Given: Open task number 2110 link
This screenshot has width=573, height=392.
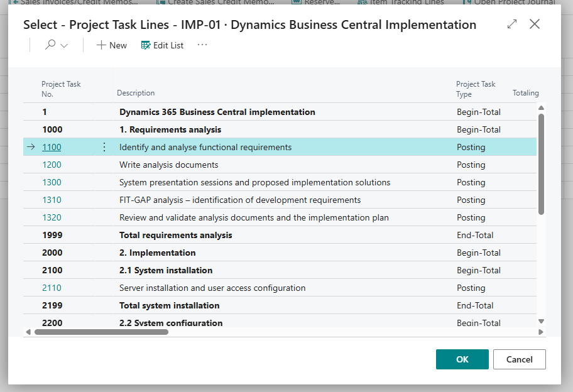Looking at the screenshot, I should pos(52,288).
